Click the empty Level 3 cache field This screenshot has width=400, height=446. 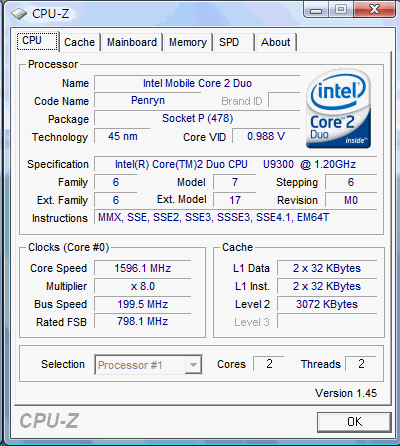(x=327, y=321)
